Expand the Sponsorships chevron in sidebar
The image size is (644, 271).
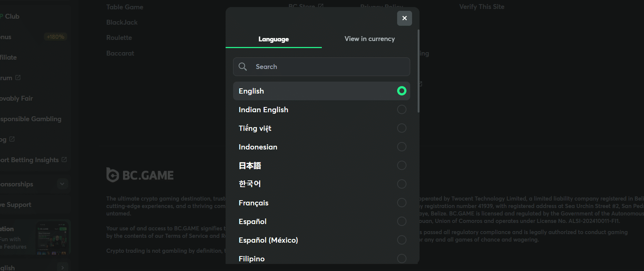tap(62, 184)
